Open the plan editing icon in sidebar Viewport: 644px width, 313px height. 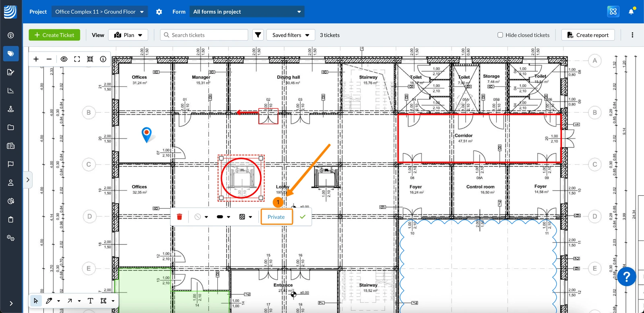(x=11, y=72)
